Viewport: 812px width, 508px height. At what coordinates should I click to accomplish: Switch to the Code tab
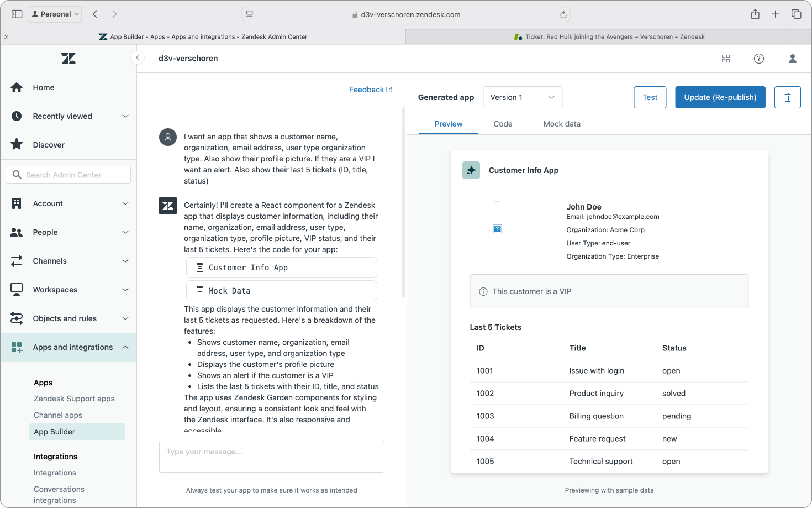(503, 124)
